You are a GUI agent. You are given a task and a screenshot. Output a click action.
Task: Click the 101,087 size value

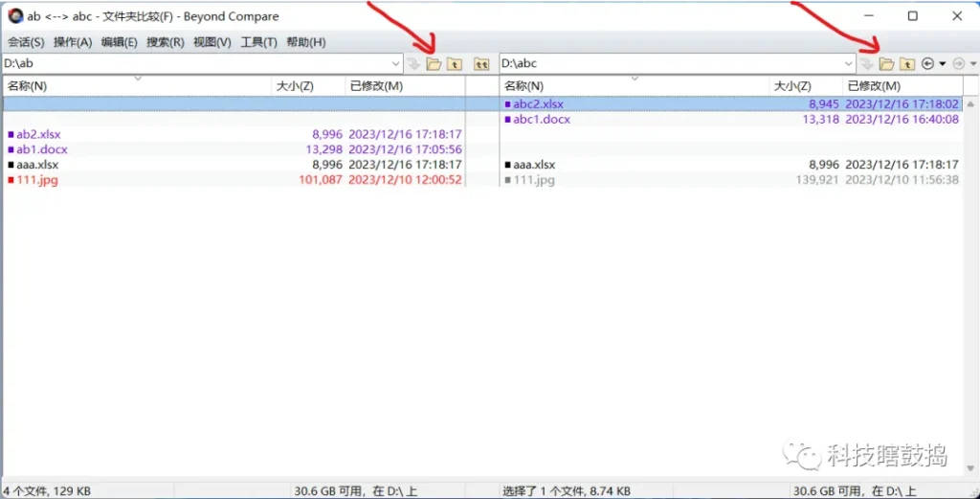pos(321,180)
